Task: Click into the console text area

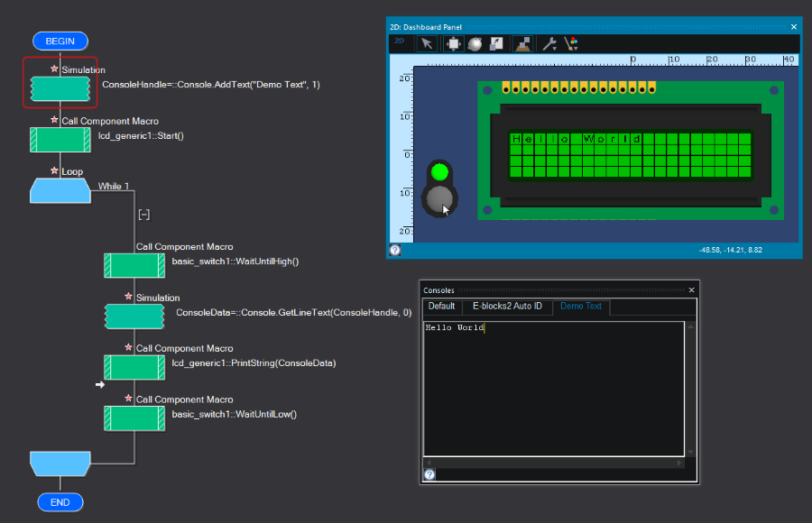Action: (x=554, y=389)
